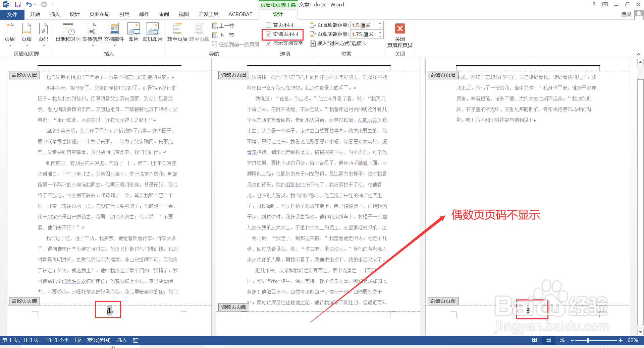Switch to the 插入 ribbon tab

(x=55, y=14)
